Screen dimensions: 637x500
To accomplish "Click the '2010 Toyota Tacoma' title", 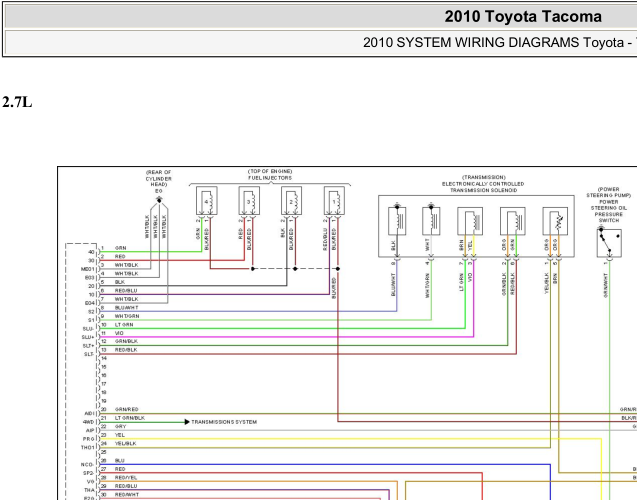I will [x=523, y=17].
